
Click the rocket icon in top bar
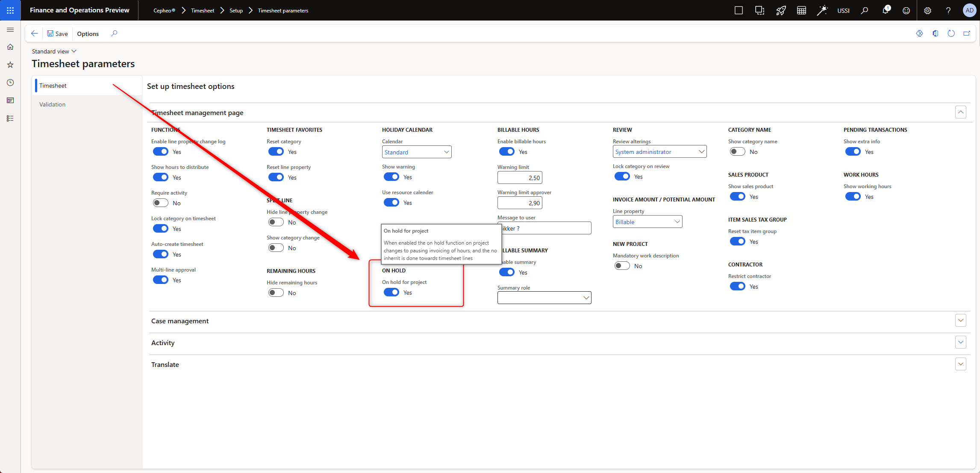coord(780,11)
